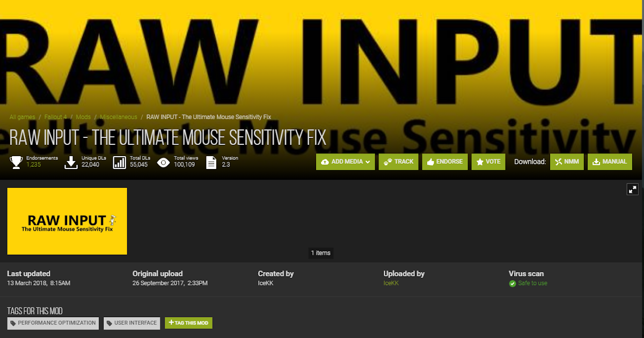This screenshot has height=338, width=644.
Task: Toggle your vote with the VOTE button
Action: coord(488,161)
